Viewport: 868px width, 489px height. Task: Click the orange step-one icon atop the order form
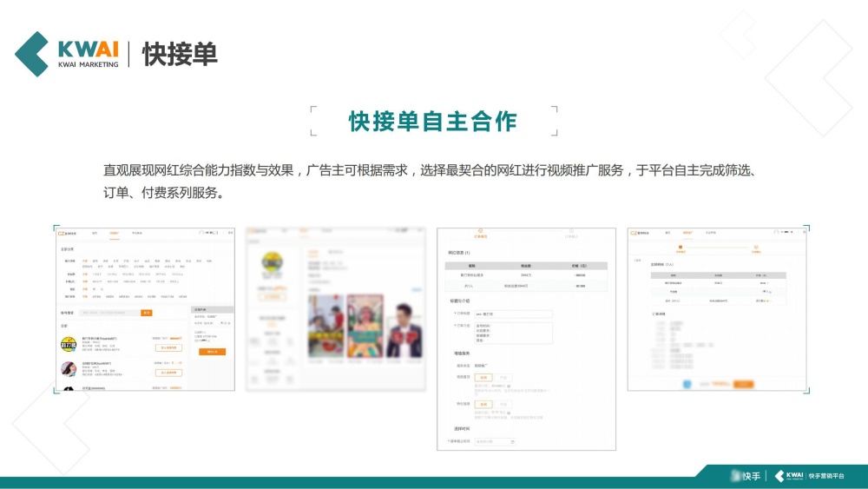coord(481,231)
